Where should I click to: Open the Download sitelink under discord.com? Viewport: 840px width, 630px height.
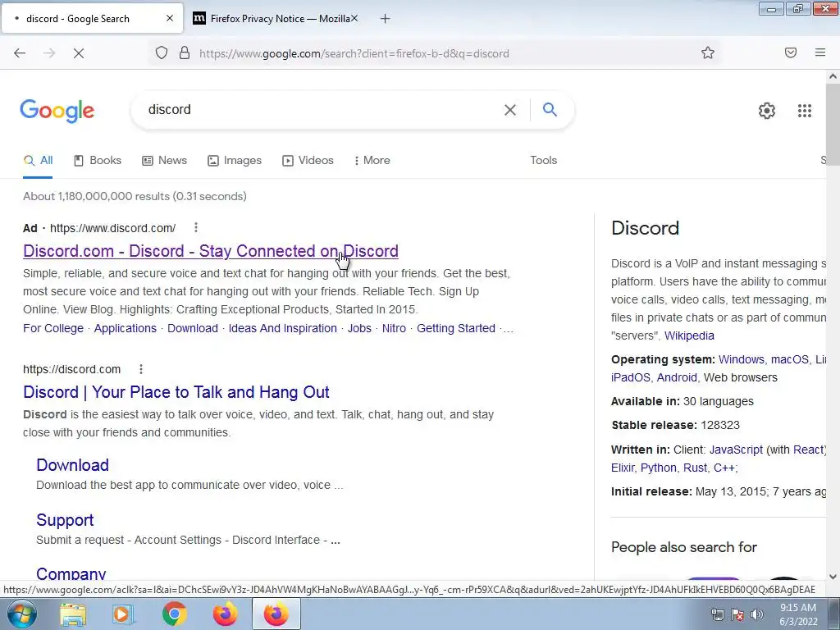72,465
